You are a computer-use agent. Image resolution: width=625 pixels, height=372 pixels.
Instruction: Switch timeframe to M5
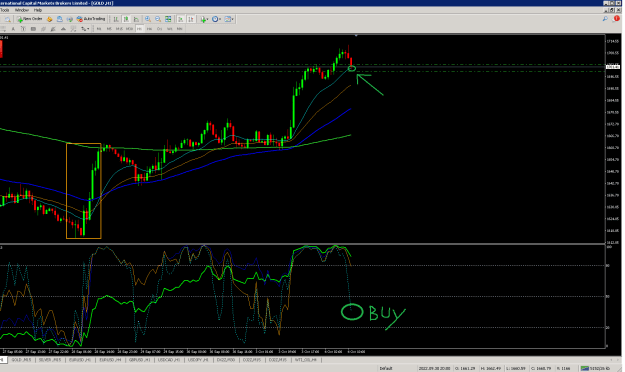109,29
